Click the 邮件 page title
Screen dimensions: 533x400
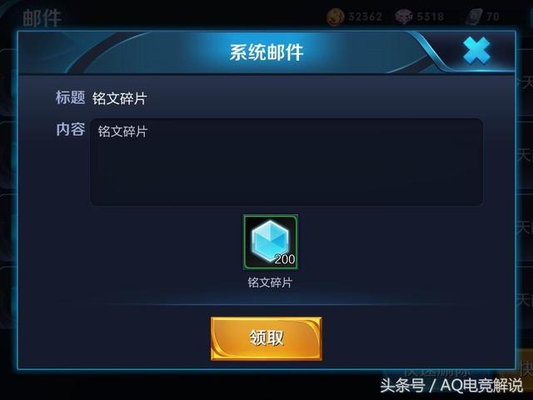(x=42, y=18)
